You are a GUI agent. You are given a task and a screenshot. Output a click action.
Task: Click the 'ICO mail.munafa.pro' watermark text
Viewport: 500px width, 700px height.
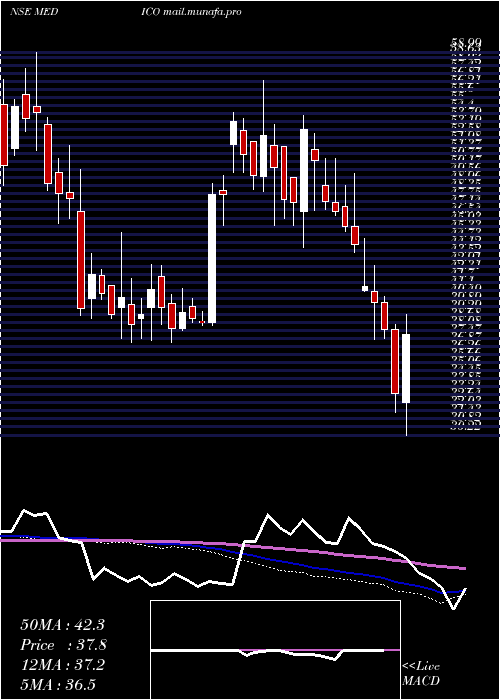point(192,12)
